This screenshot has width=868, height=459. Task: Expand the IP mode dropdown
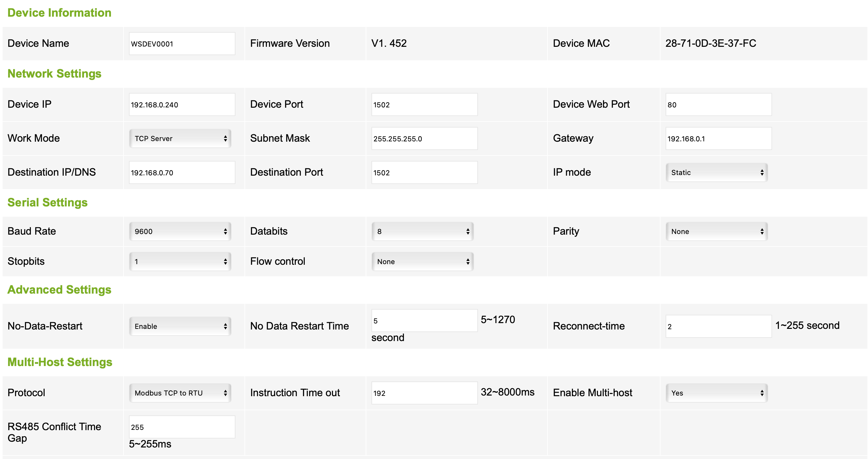(x=716, y=172)
